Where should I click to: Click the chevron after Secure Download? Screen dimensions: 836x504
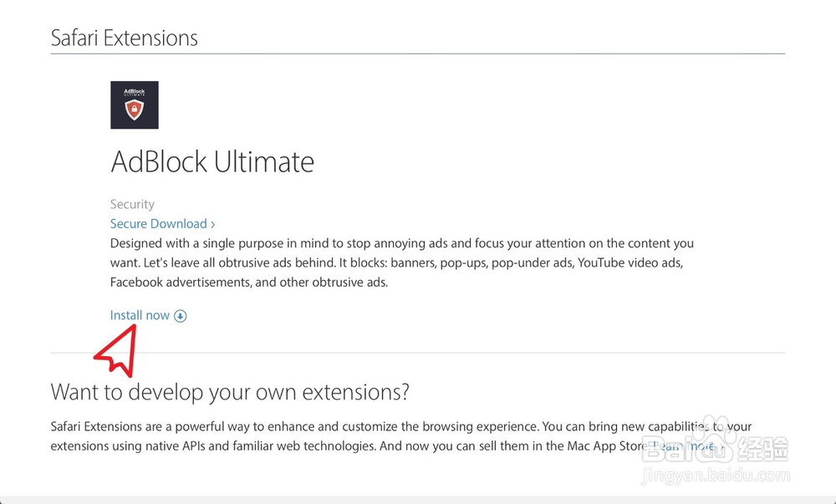213,224
